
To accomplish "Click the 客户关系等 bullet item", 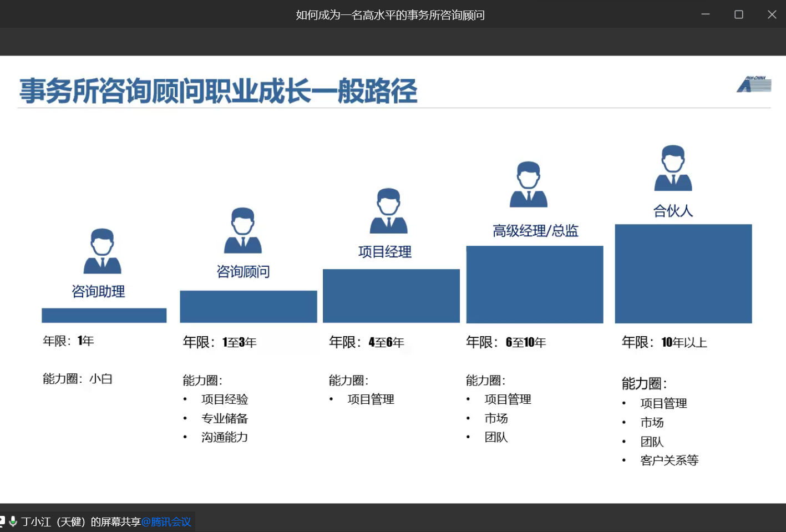I will (669, 460).
